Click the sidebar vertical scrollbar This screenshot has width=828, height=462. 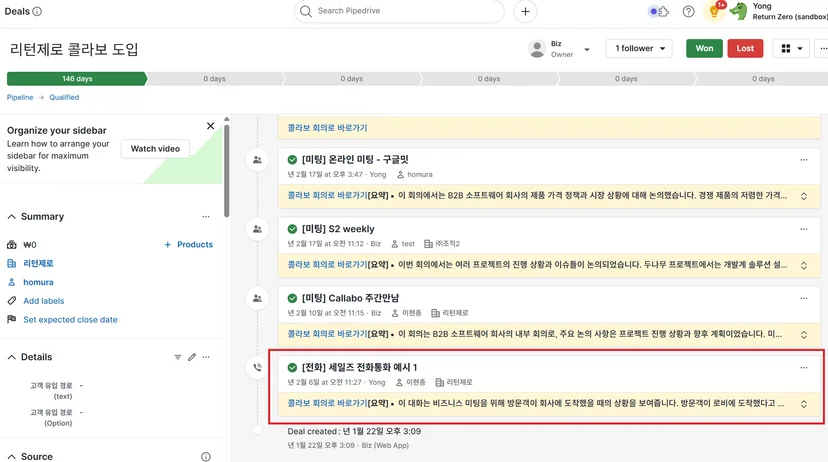pos(227,170)
